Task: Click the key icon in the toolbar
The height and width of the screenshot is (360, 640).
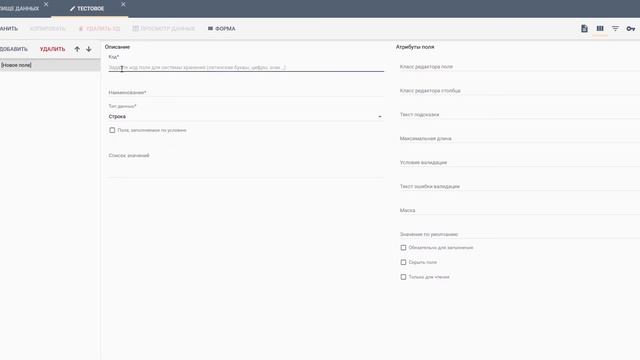Action: pos(631,29)
